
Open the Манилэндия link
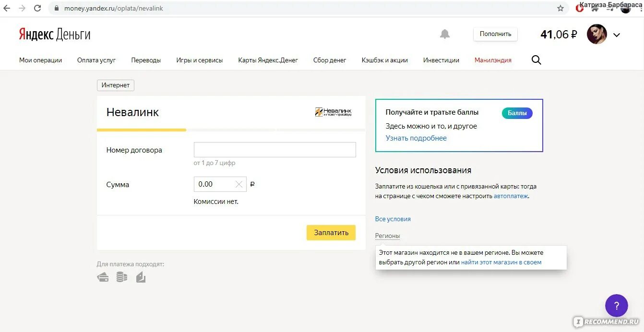point(493,60)
